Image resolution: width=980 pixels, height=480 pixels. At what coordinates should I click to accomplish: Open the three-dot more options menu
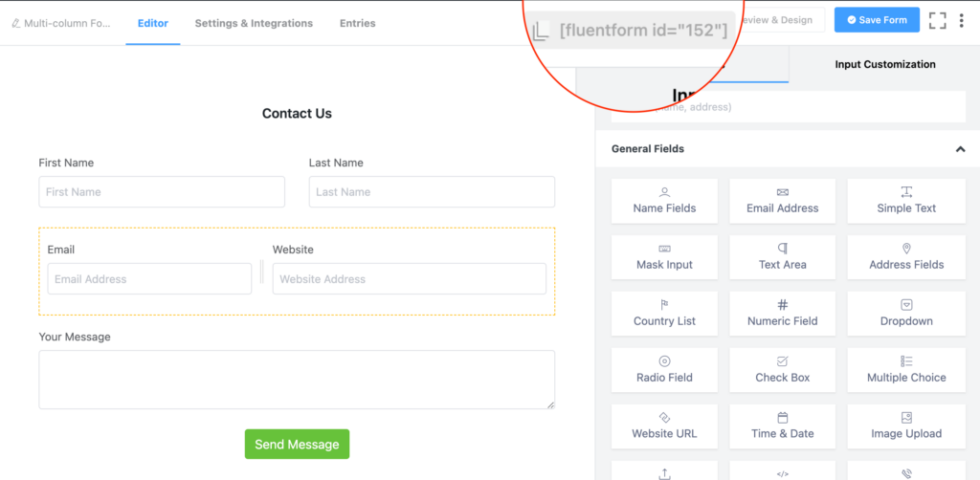(x=961, y=20)
